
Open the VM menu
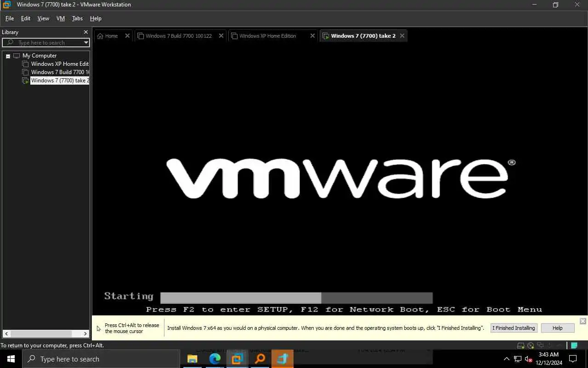pyautogui.click(x=61, y=18)
